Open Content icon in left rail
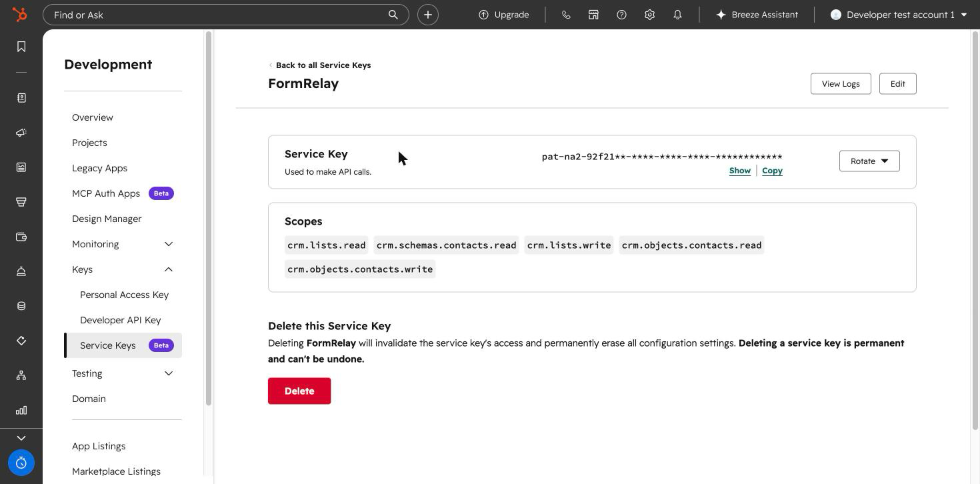Screen dimensions: 980x484 coord(21,167)
